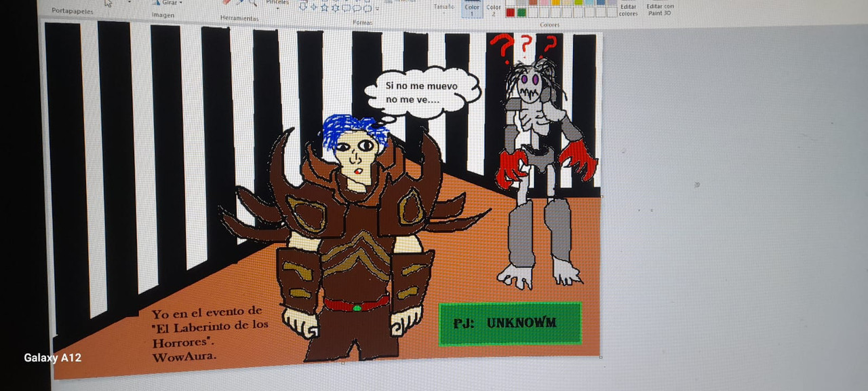Screen dimensions: 868x391
Task: Select the rounded rectangle callout shape
Action: (x=346, y=8)
